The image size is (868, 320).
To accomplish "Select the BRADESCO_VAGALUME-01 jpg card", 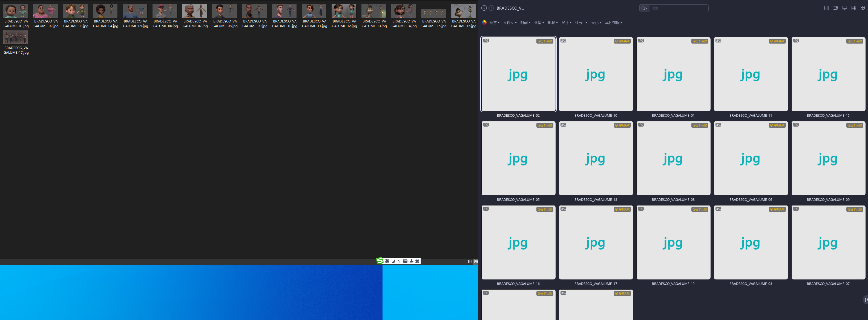I will click(673, 74).
